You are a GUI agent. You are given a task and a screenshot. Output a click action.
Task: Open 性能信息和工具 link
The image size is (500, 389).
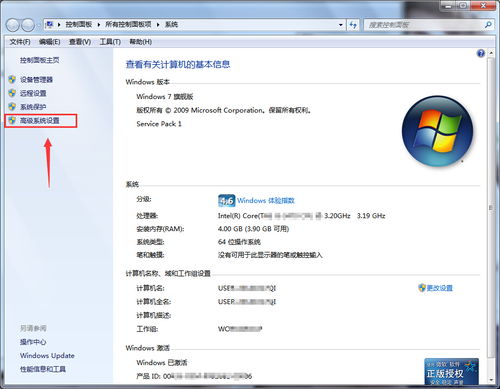[43, 369]
